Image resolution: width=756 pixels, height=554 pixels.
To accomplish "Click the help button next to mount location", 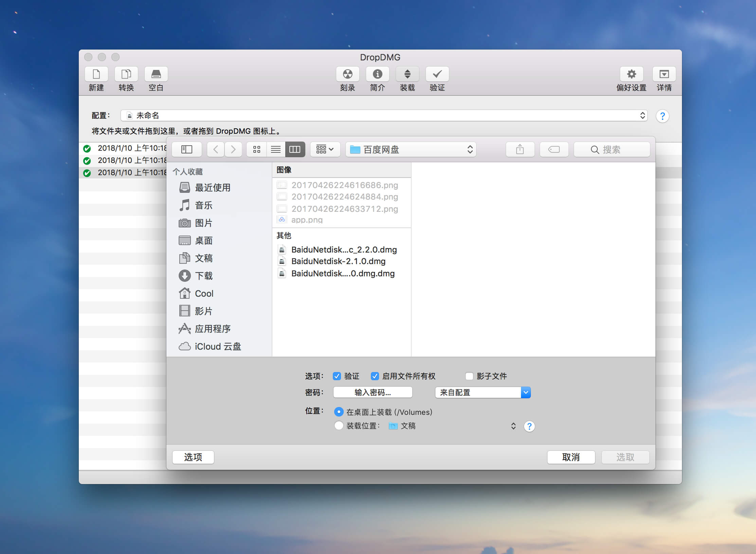I will tap(529, 426).
